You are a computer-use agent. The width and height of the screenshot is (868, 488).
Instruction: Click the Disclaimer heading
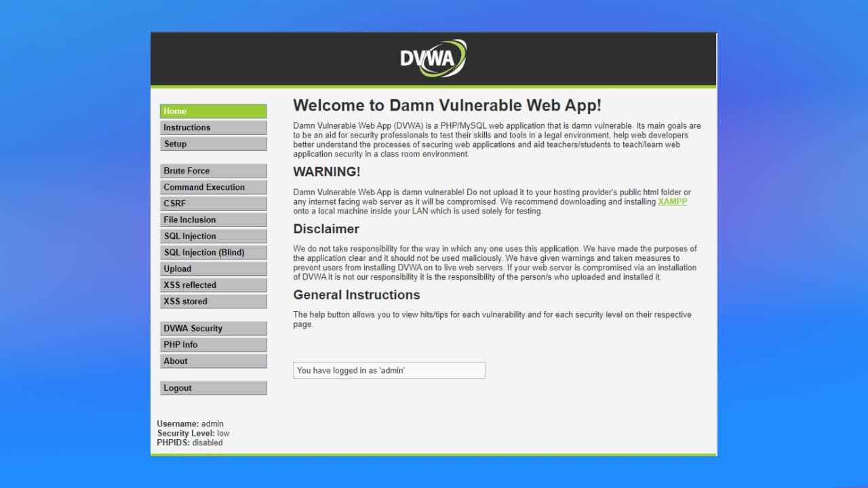326,229
